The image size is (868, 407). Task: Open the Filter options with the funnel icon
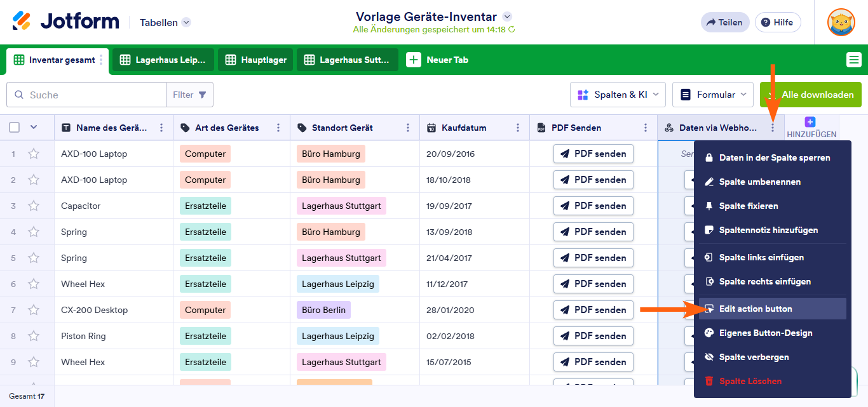(x=203, y=94)
